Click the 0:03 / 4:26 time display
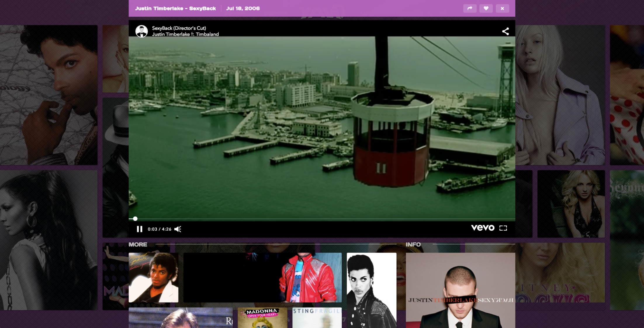The height and width of the screenshot is (328, 644). pyautogui.click(x=160, y=229)
